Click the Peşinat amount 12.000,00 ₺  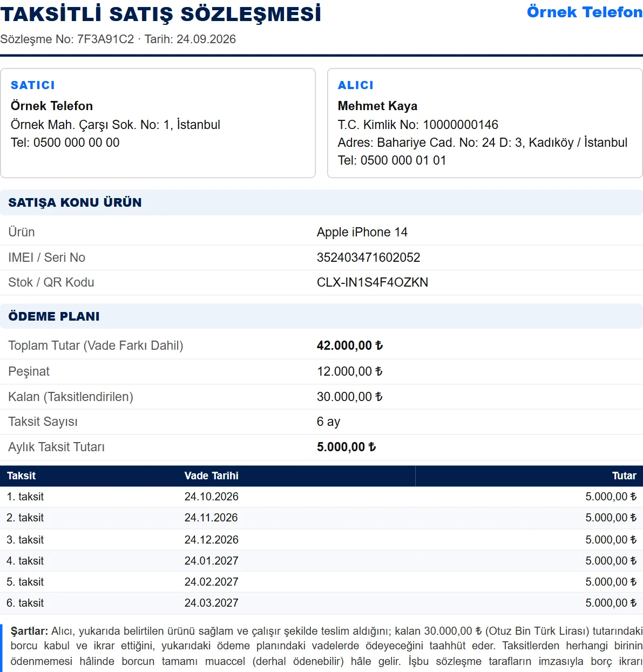[x=350, y=371]
